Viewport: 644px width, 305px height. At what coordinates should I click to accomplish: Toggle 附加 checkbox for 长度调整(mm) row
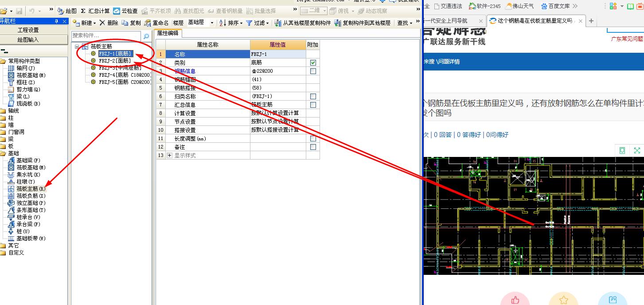point(313,138)
